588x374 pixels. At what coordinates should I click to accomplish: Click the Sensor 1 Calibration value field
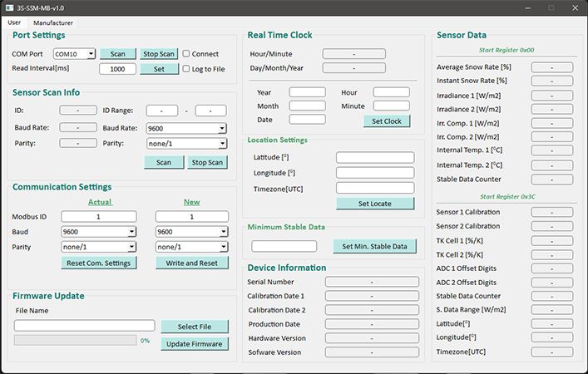552,213
